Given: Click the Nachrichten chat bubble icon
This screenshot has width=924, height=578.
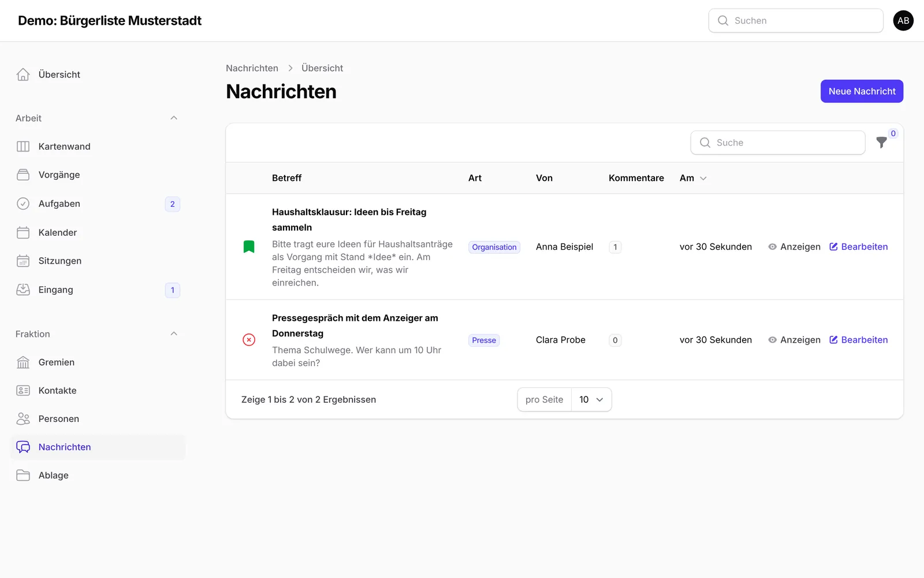Looking at the screenshot, I should [x=23, y=447].
